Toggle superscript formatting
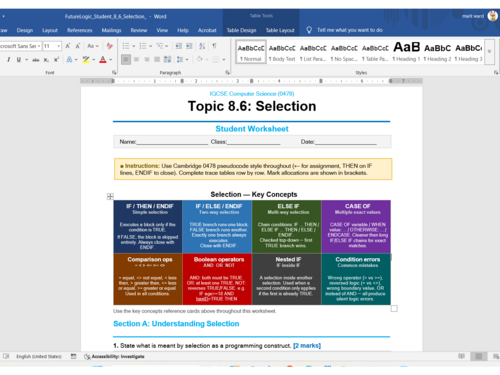 56,60
